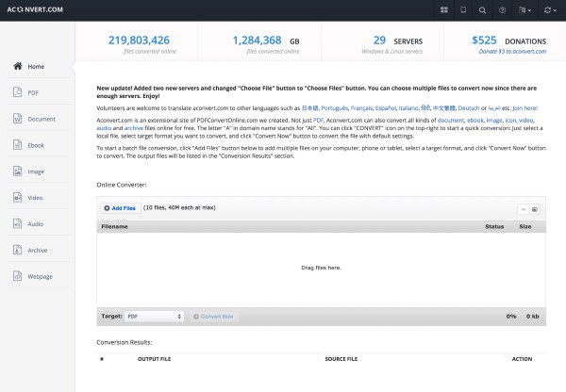Open search using the magnifier icon

pos(482,10)
